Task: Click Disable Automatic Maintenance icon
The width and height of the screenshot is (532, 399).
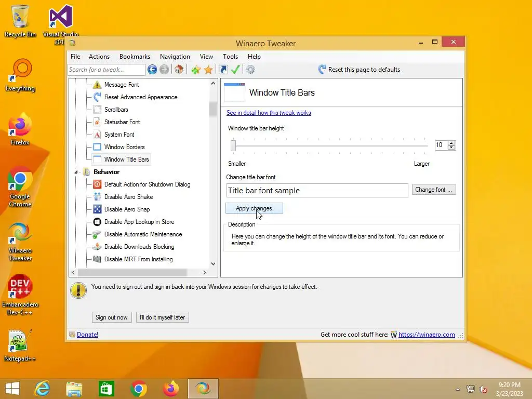Action: [x=97, y=234]
